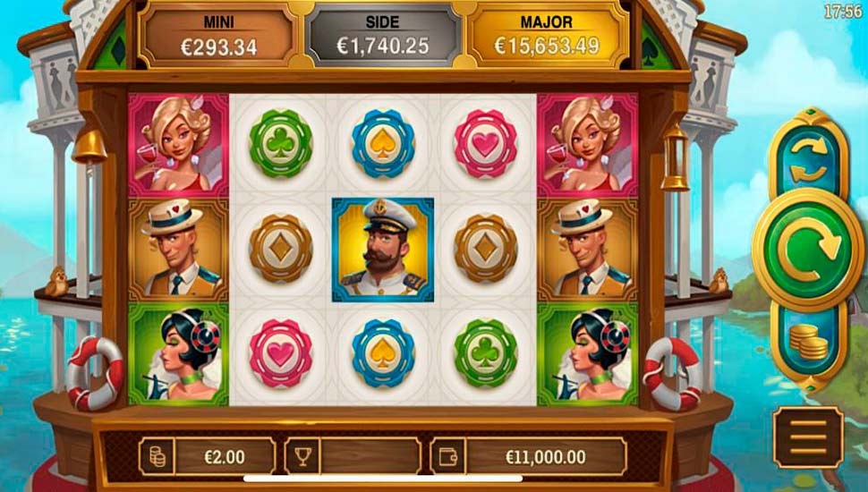
Task: Click the SIDE jackpot panel
Action: click(382, 37)
